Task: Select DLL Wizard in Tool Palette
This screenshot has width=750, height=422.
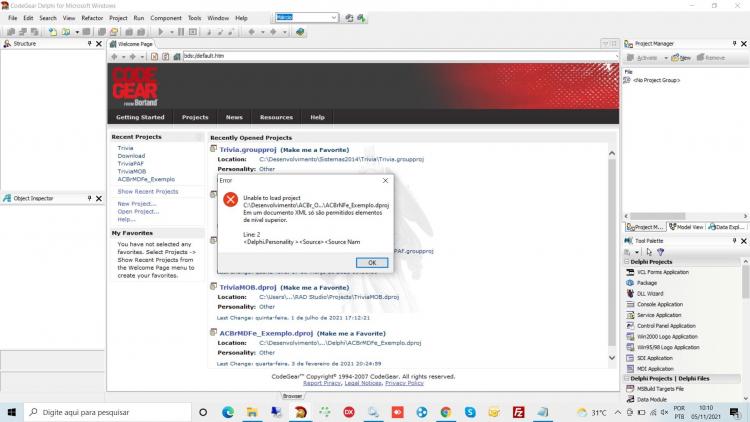Action: tap(650, 294)
